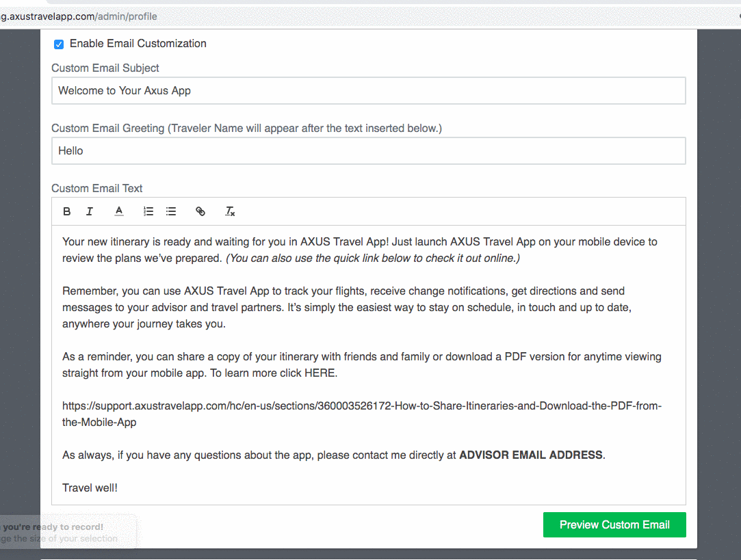Screen dimensions: 741x560
Task: Click 'Enable Email Customization' label text
Action: (x=138, y=44)
